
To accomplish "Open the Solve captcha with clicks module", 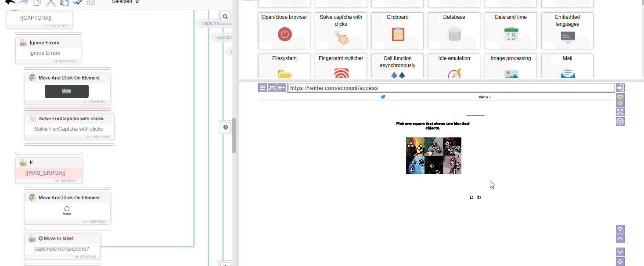I will coord(341,30).
